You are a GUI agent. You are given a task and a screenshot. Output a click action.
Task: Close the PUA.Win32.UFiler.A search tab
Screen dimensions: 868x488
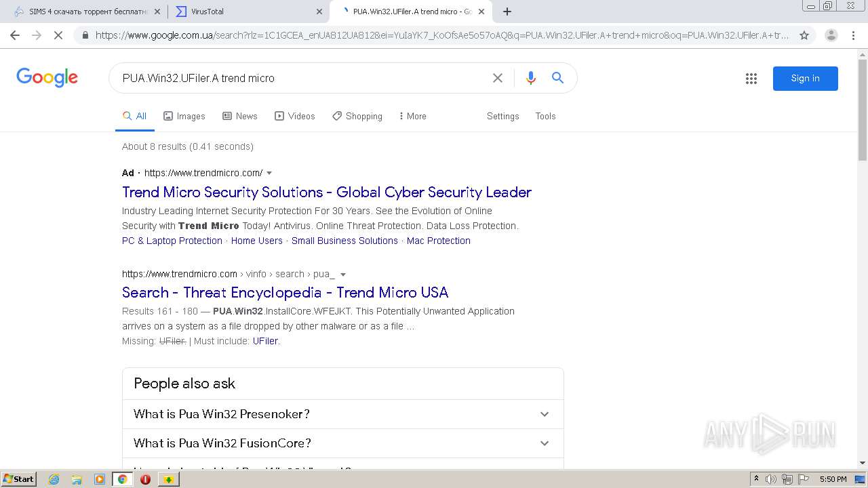point(481,12)
